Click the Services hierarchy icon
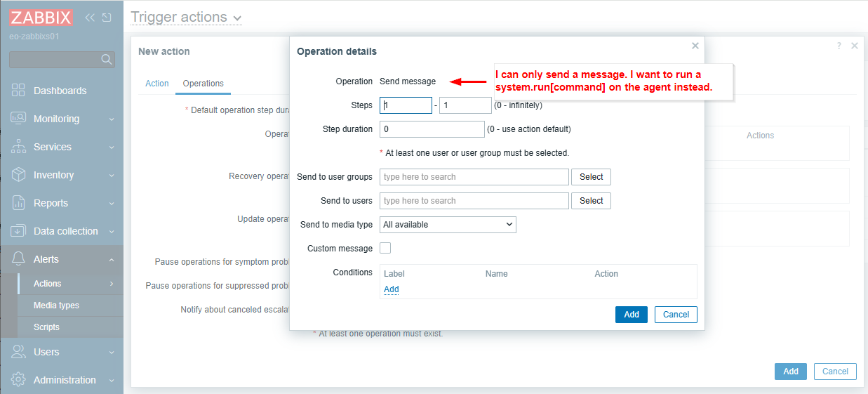The width and height of the screenshot is (868, 394). pos(19,147)
